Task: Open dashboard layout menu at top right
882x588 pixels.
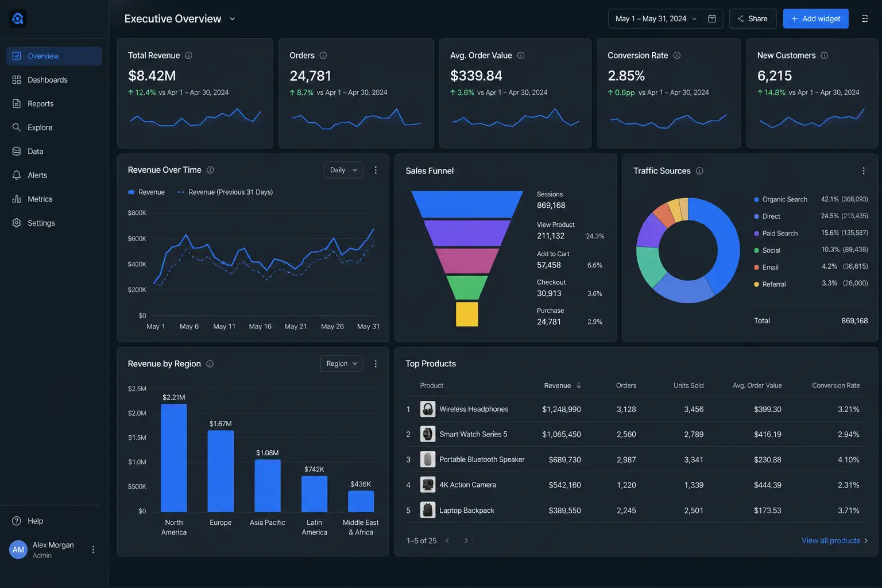Action: (865, 19)
